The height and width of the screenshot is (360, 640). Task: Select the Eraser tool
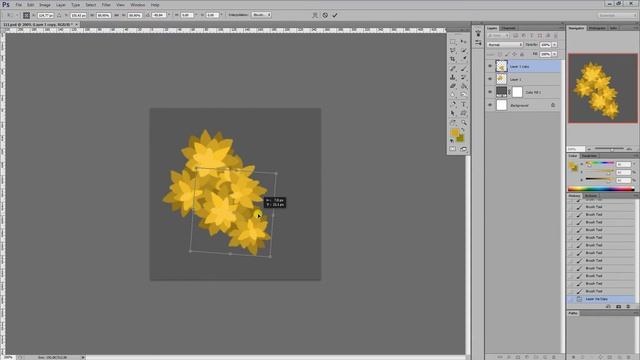click(x=453, y=86)
